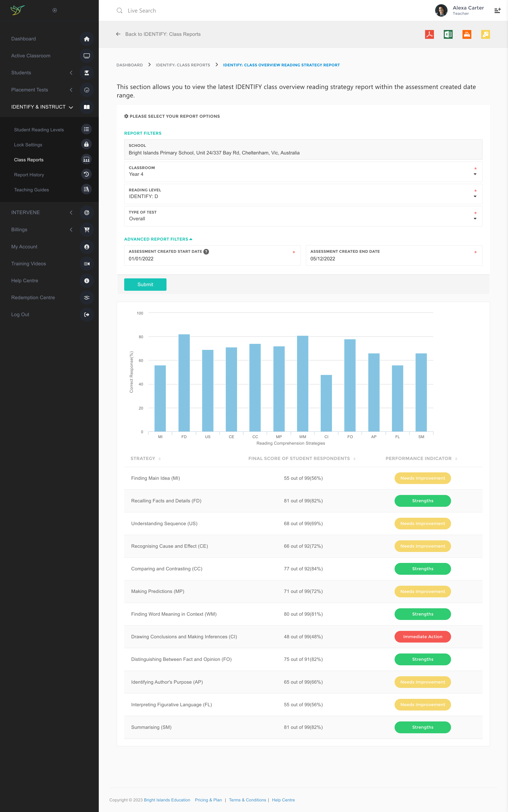Screen dimensions: 508x812
Task: Click the Report History clock icon
Action: [86, 174]
